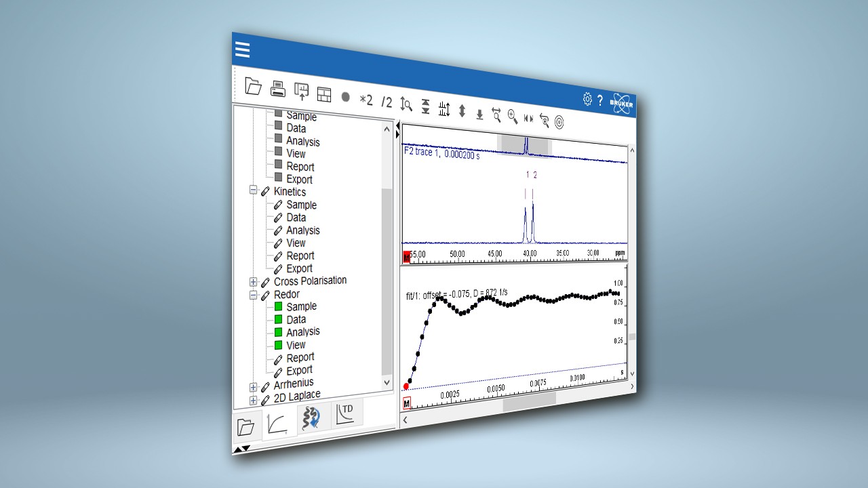The height and width of the screenshot is (488, 868).
Task: Open the settings gear icon
Action: click(587, 98)
